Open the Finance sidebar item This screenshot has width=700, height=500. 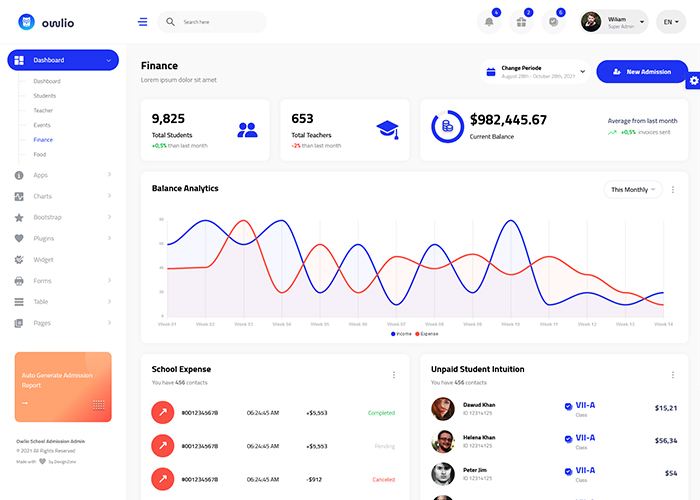pyautogui.click(x=43, y=140)
